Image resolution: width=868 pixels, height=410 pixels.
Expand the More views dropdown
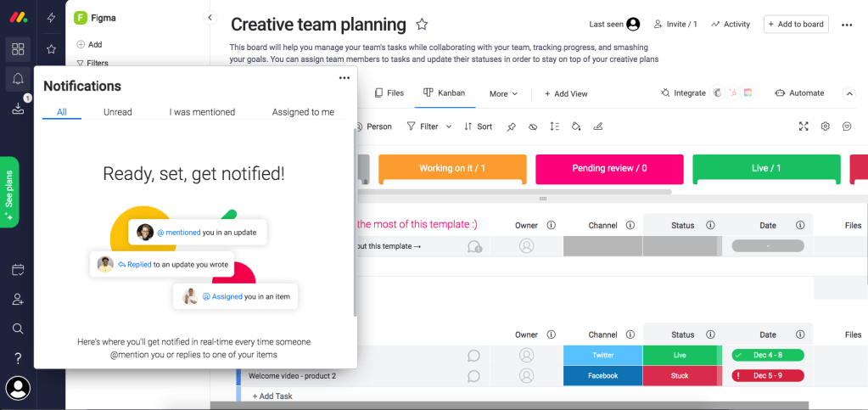click(503, 93)
